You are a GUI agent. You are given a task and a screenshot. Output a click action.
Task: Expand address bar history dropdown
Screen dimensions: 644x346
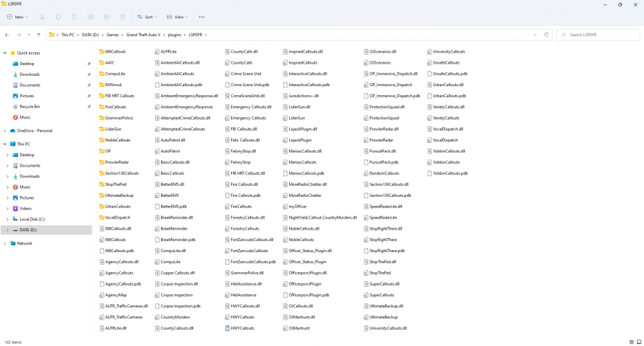pyautogui.click(x=535, y=35)
